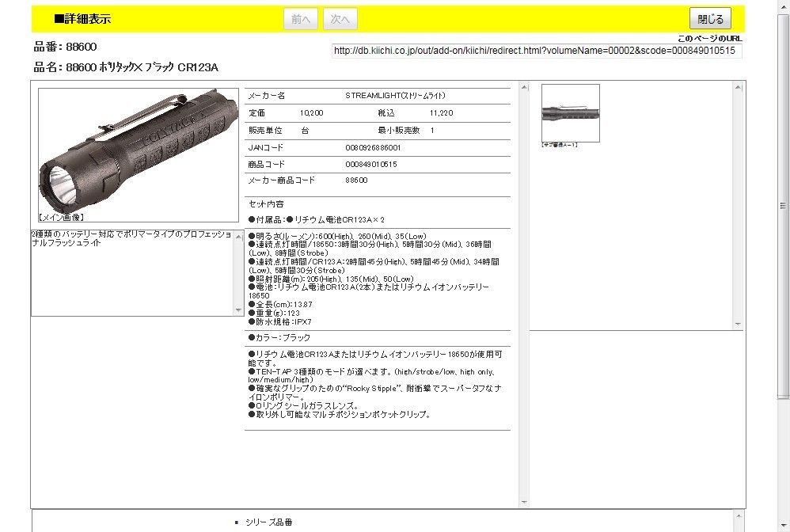The image size is (790, 532).
Task: Click the 次へ (next) button
Action: click(x=340, y=19)
